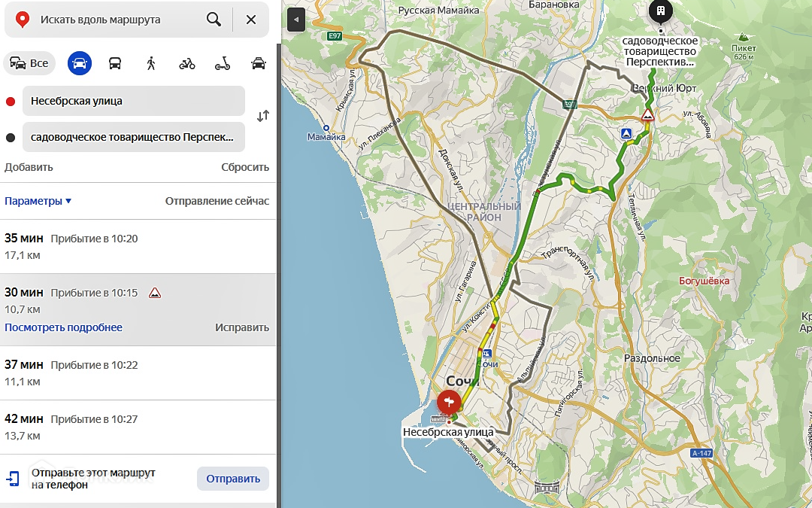Edit the 'Несебрская улица' start point field
The height and width of the screenshot is (508, 812).
point(134,101)
